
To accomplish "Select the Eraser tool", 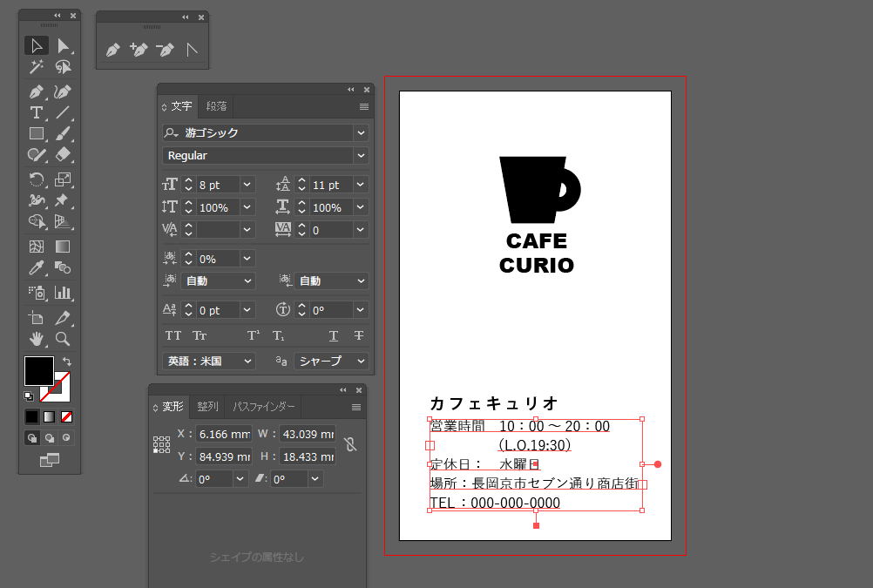I will (x=63, y=155).
